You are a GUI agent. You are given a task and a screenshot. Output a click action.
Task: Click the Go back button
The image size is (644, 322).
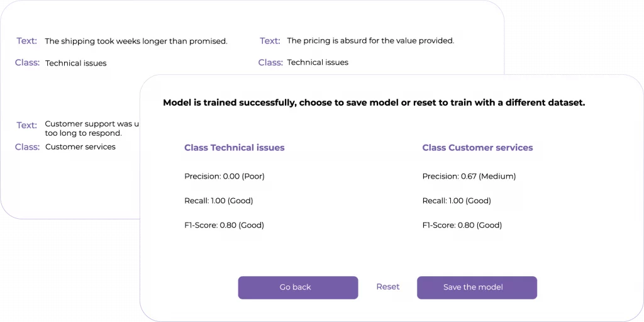pyautogui.click(x=297, y=287)
